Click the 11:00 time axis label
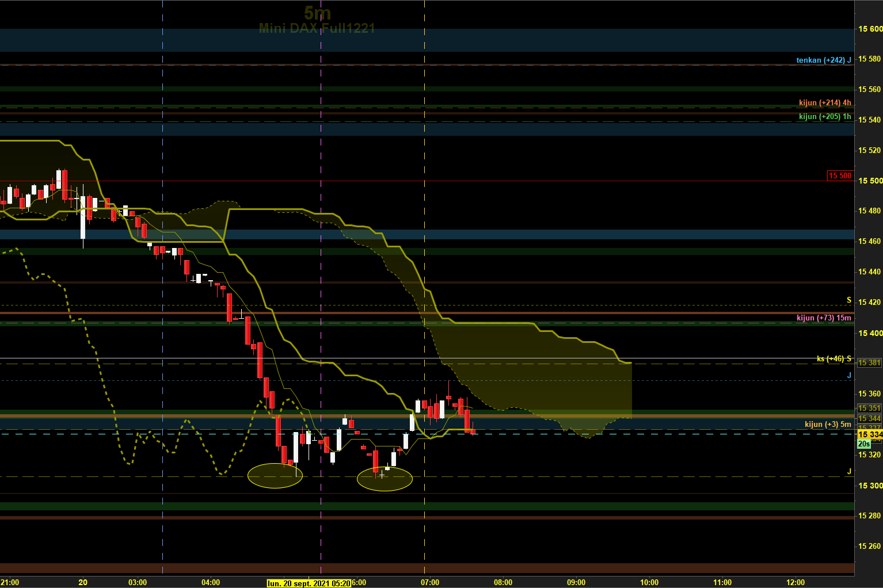 click(x=722, y=582)
